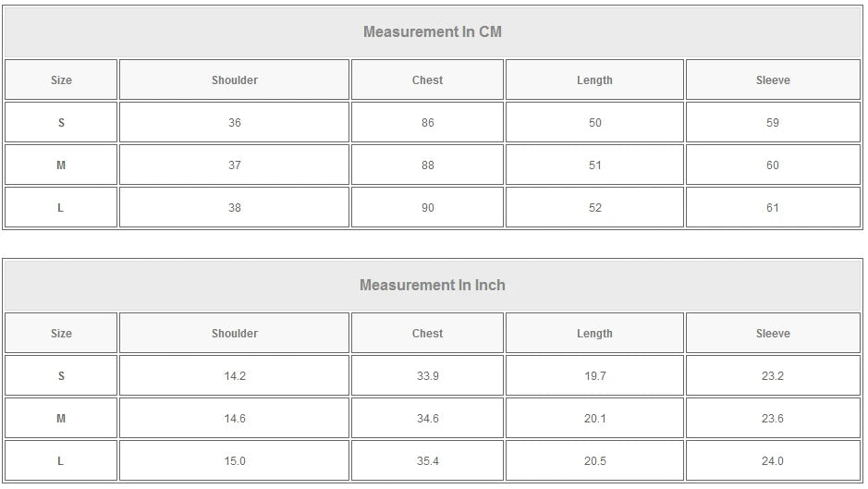Select the Chest header in the Inch table
This screenshot has width=868, height=489.
tap(427, 334)
